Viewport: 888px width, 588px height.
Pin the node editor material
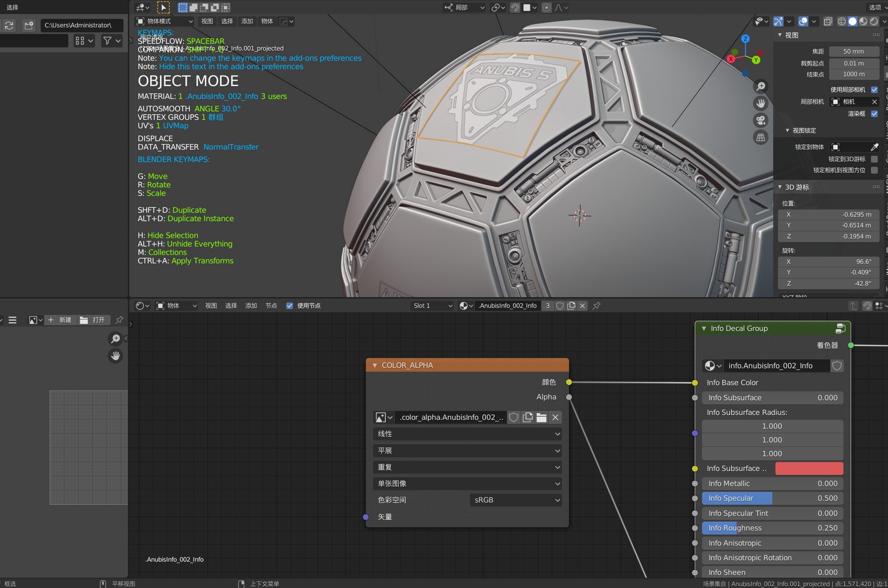(597, 306)
